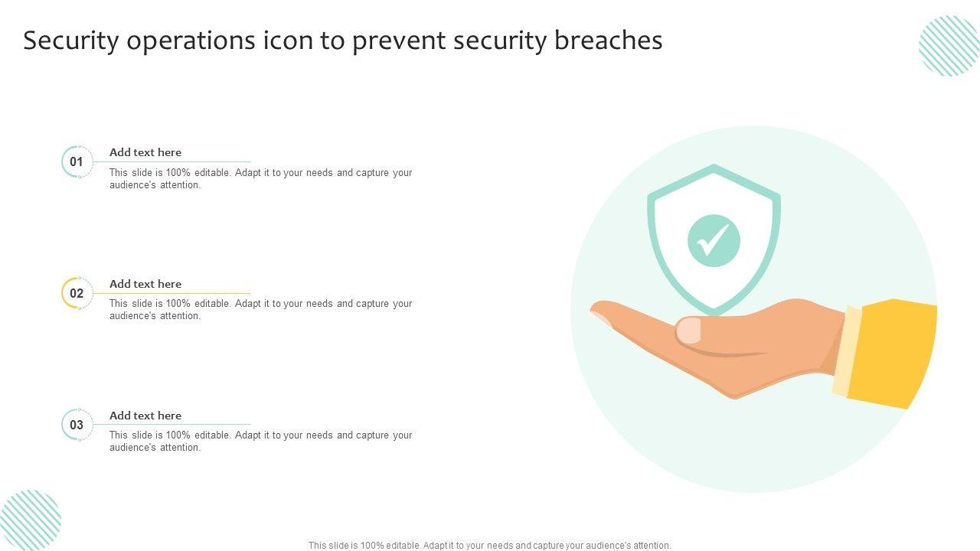The height and width of the screenshot is (551, 980).
Task: Select the 03 numbered circle
Action: 77,425
